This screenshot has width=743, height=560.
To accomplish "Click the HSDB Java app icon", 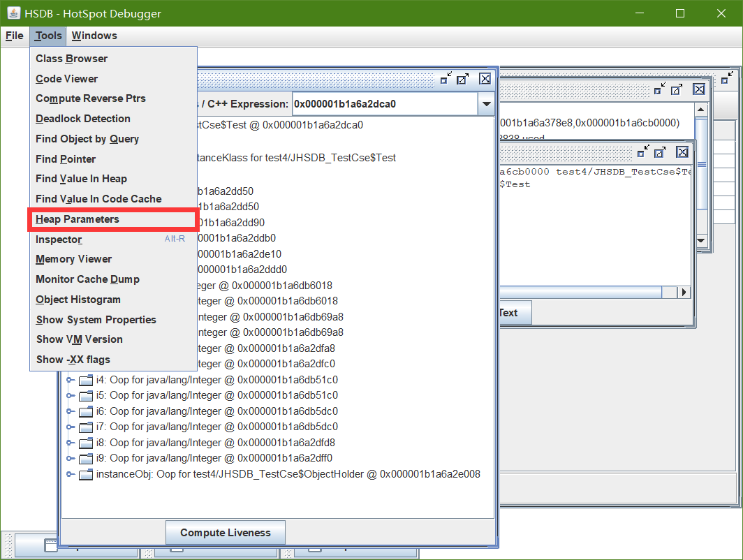I will [x=14, y=13].
